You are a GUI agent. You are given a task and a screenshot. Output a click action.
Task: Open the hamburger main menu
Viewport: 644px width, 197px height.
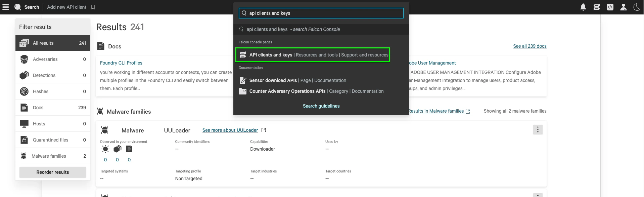point(6,7)
